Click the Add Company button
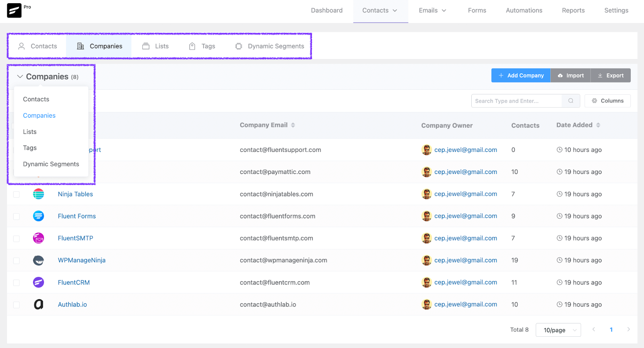644x348 pixels. pyautogui.click(x=521, y=75)
